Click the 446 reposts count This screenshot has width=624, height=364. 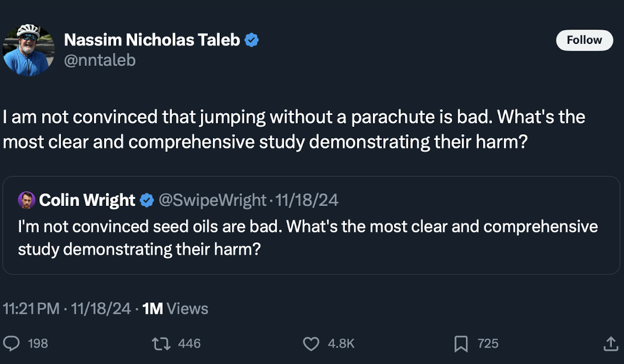pyautogui.click(x=190, y=343)
